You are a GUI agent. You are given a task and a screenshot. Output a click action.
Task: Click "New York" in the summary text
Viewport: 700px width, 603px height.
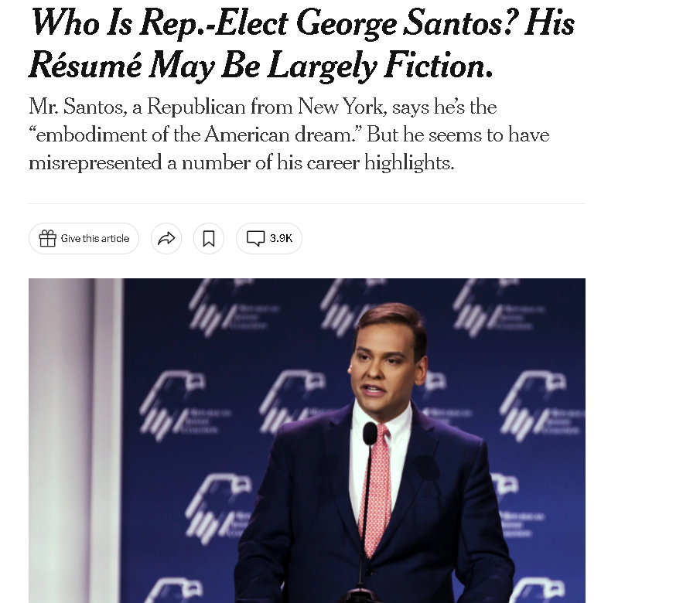point(340,107)
